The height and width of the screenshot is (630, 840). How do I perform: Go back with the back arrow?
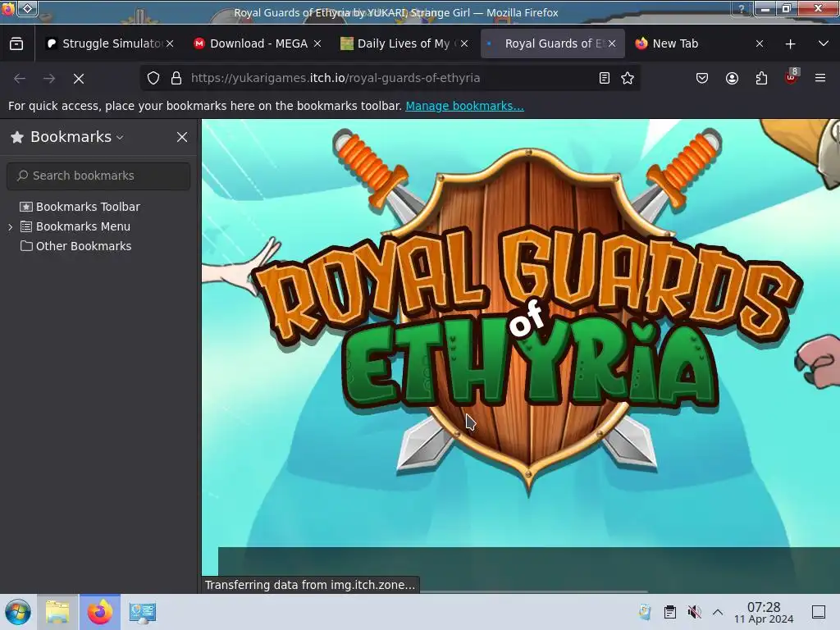click(20, 79)
